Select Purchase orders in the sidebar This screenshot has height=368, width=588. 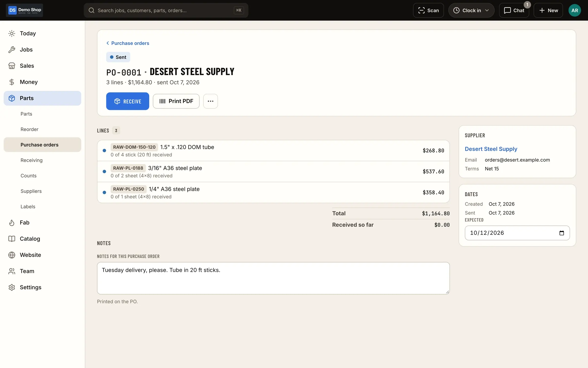tap(42, 145)
